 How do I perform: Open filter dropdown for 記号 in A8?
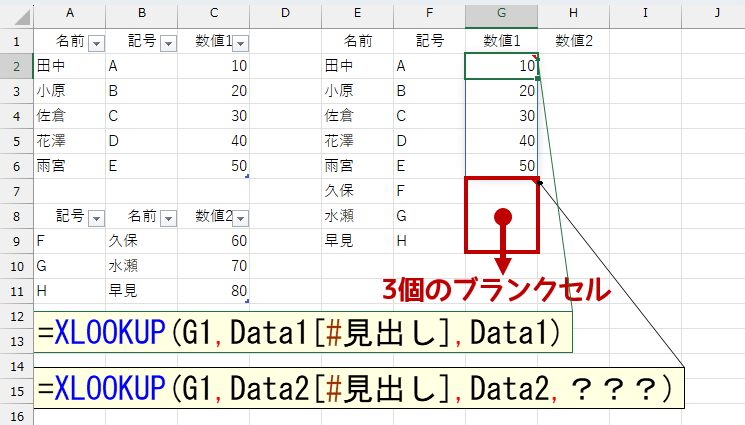click(96, 218)
